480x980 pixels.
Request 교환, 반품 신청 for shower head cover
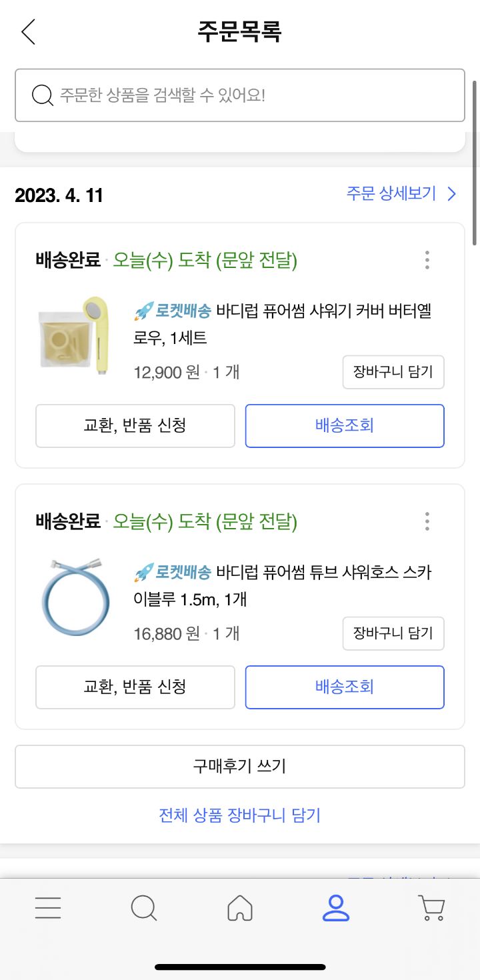point(135,426)
